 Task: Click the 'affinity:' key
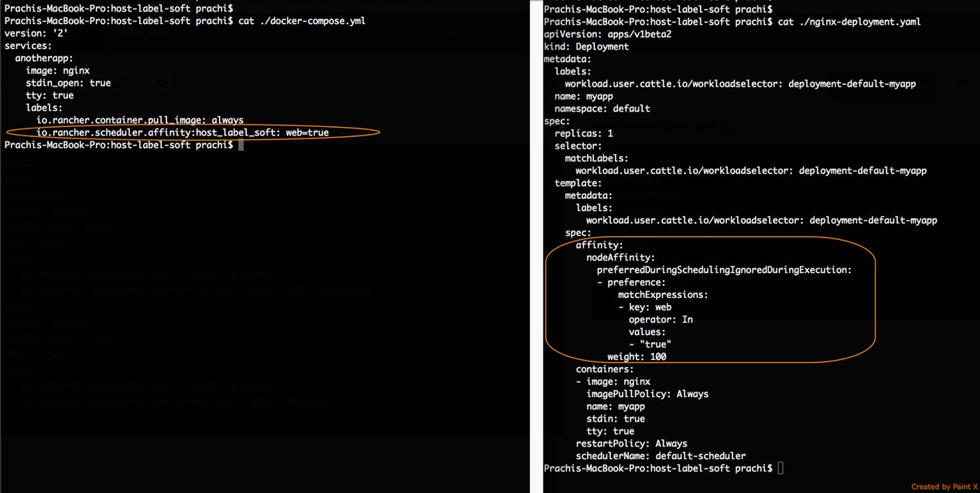(600, 245)
